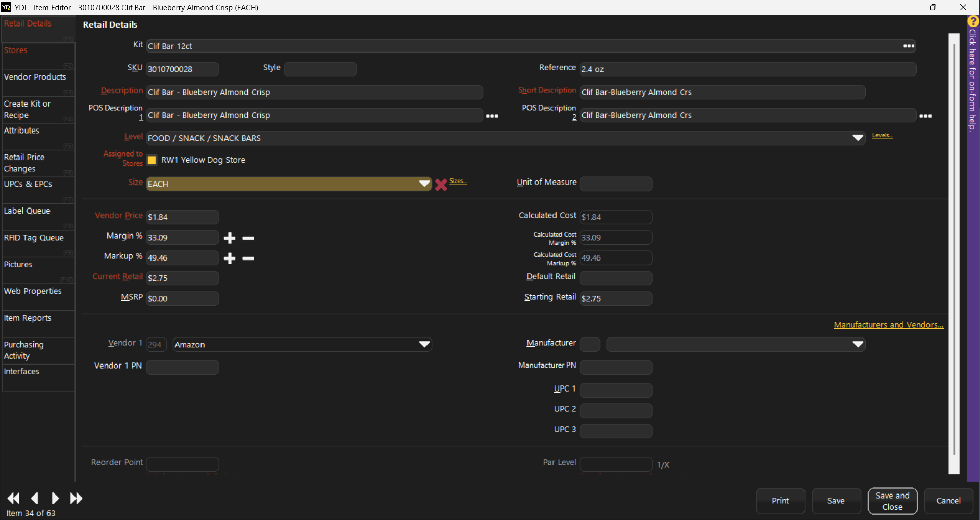Switch to the Attributes tab
Screen dimensions: 980x520
(x=38, y=136)
